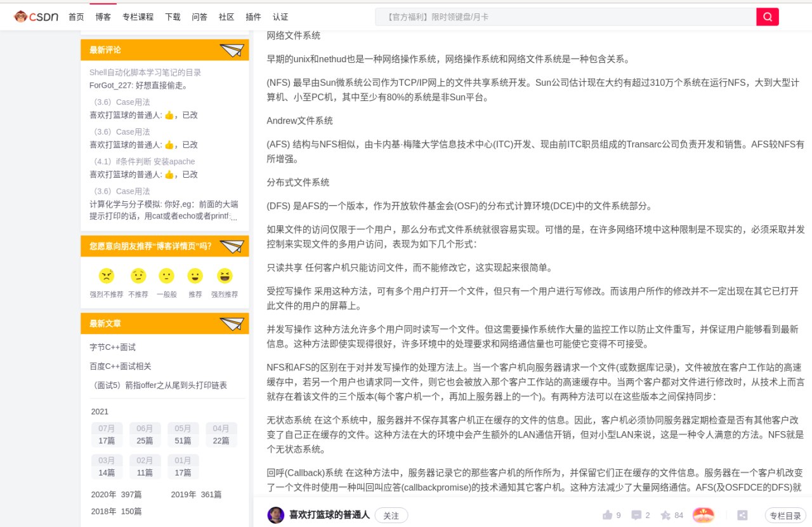Click the 最新评论 panel heading
The height and width of the screenshot is (527, 812).
105,50
